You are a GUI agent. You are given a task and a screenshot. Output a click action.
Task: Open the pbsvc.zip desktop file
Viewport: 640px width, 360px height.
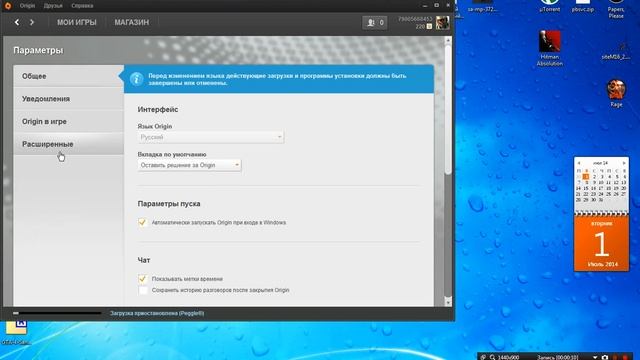582,6
